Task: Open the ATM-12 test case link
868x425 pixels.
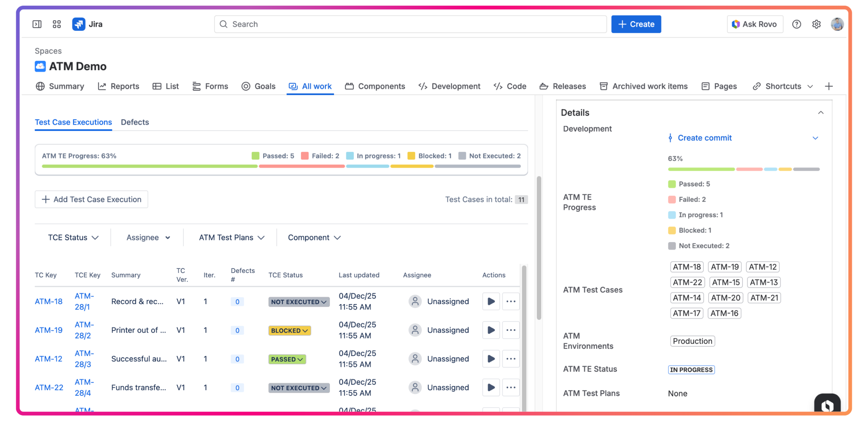Action: tap(48, 359)
